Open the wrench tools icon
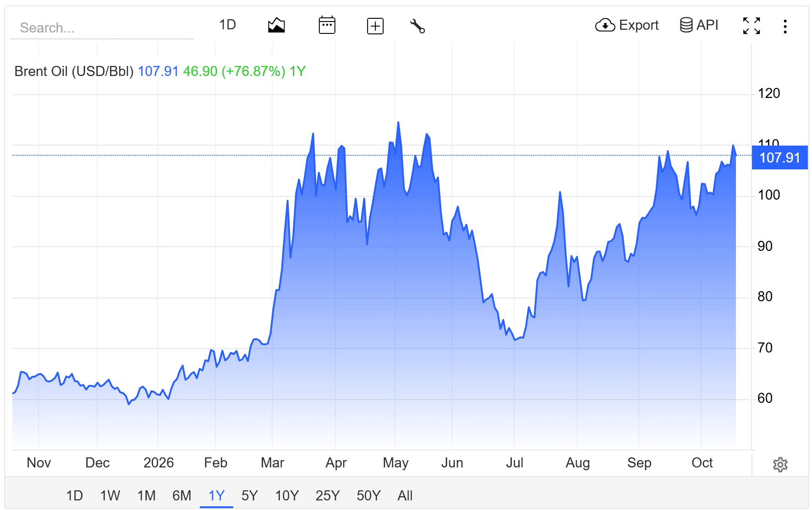This screenshot has height=510, width=812. [x=417, y=26]
